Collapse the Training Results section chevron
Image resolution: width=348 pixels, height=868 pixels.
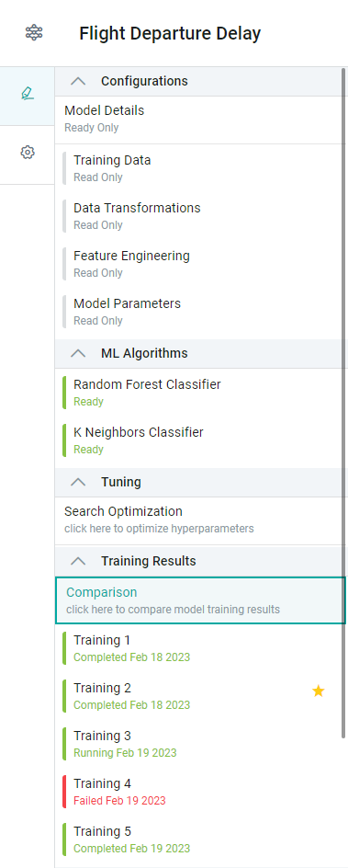tap(78, 561)
